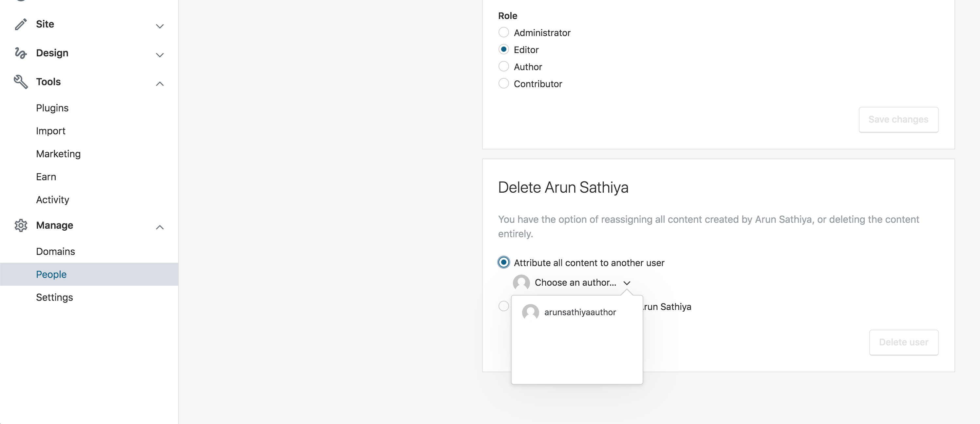Click the Site pencil icon
980x424 pixels.
point(21,24)
